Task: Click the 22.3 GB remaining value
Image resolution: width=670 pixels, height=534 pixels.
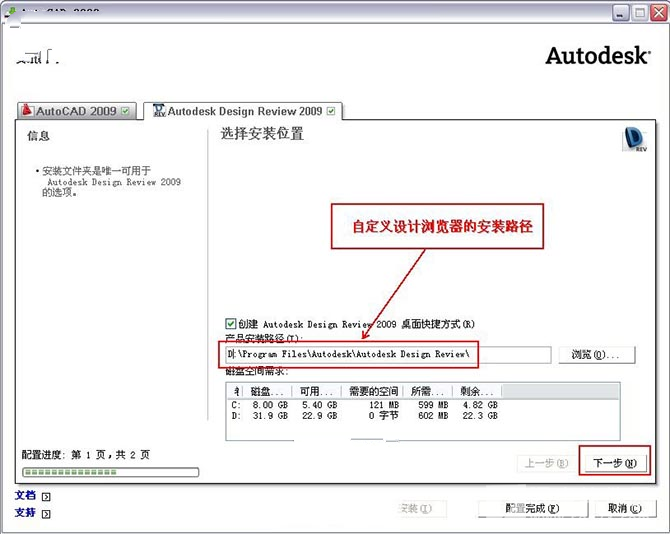Action: tap(480, 415)
